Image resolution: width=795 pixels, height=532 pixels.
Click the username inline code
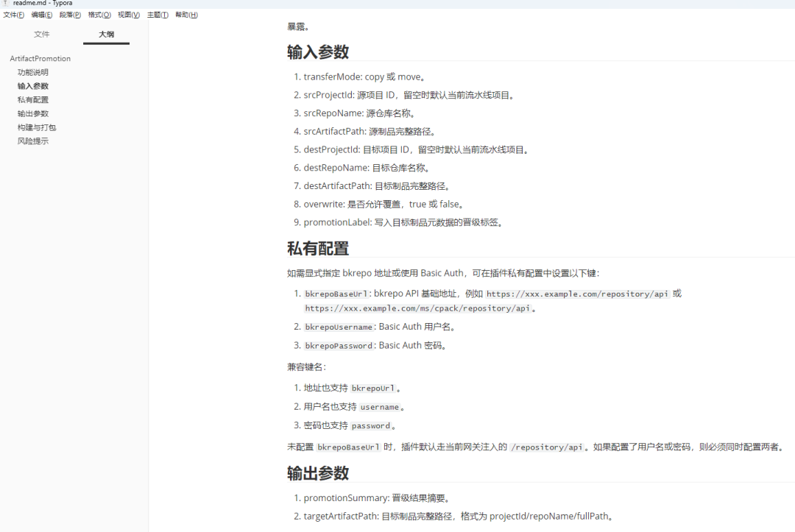tap(379, 407)
